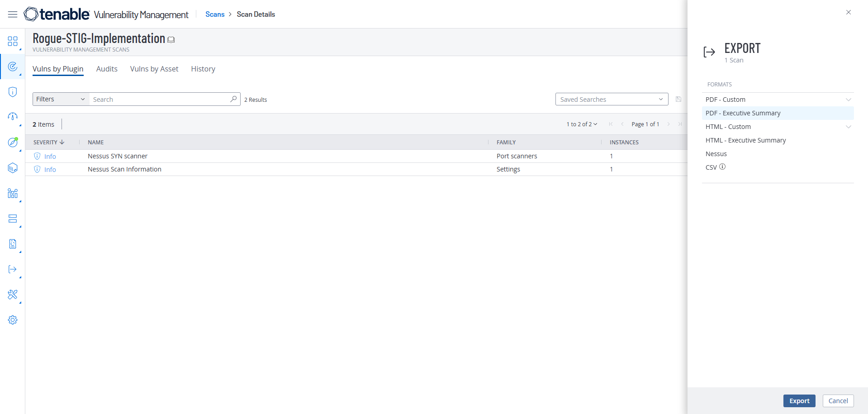Open the hamburger navigation menu
Screen dimensions: 868x414
pos(13,14)
